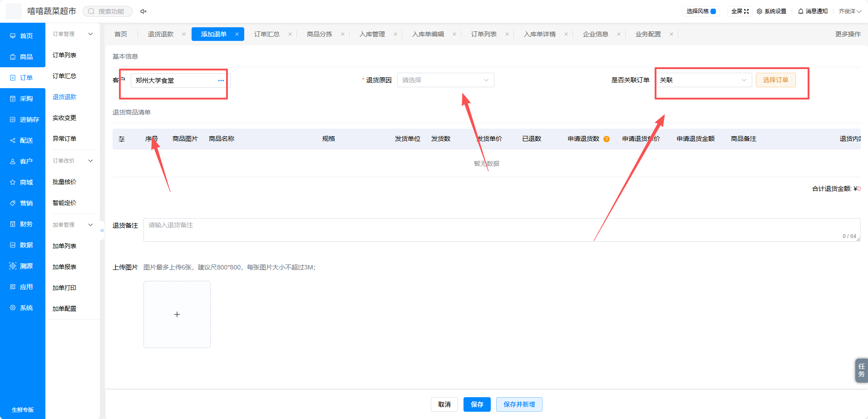Open the 营销 sidebar module
Screen dimensions: 868x419
coord(22,203)
